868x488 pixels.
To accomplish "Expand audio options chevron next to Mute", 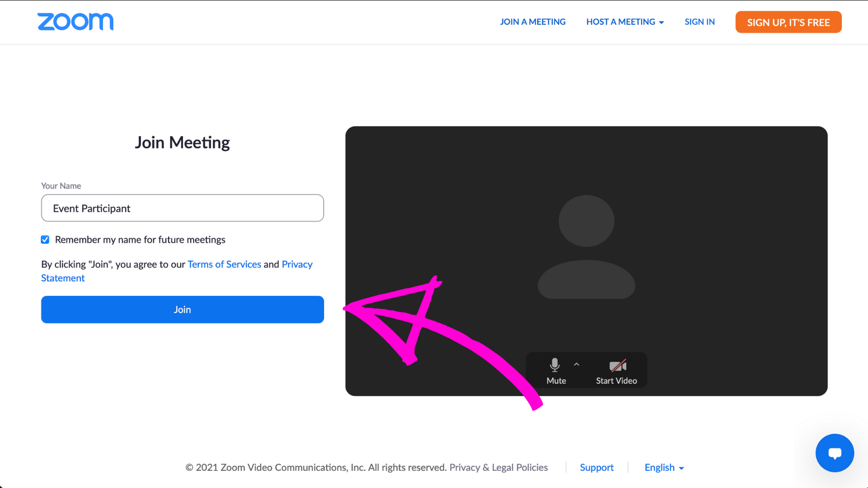I will [576, 364].
